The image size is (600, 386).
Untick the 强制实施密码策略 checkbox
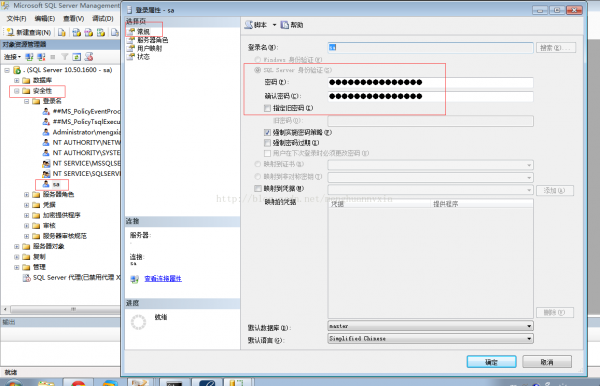(267, 132)
